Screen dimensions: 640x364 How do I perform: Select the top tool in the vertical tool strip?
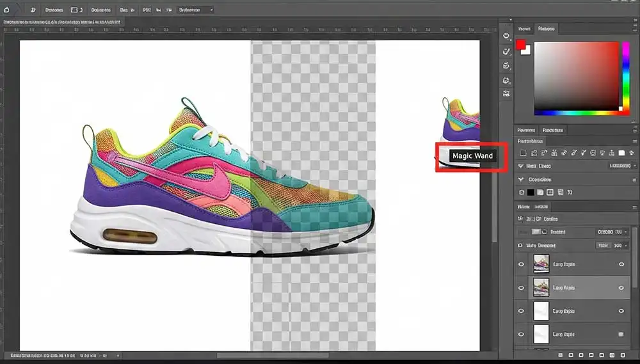tap(506, 36)
